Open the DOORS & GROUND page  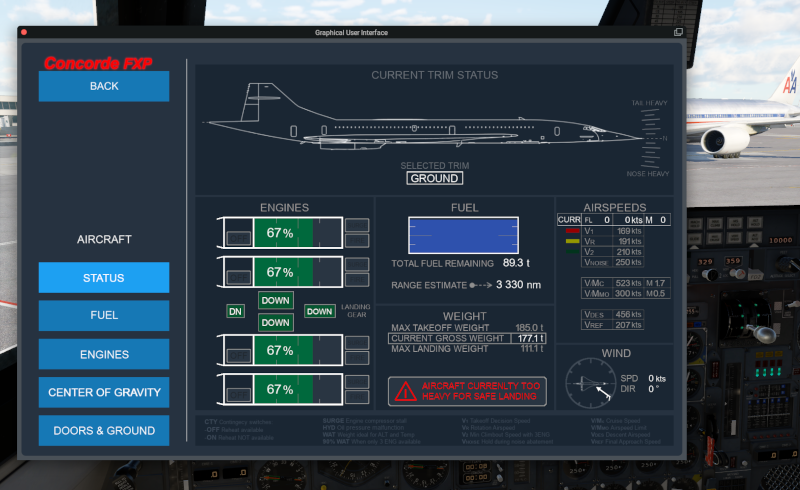(x=104, y=431)
